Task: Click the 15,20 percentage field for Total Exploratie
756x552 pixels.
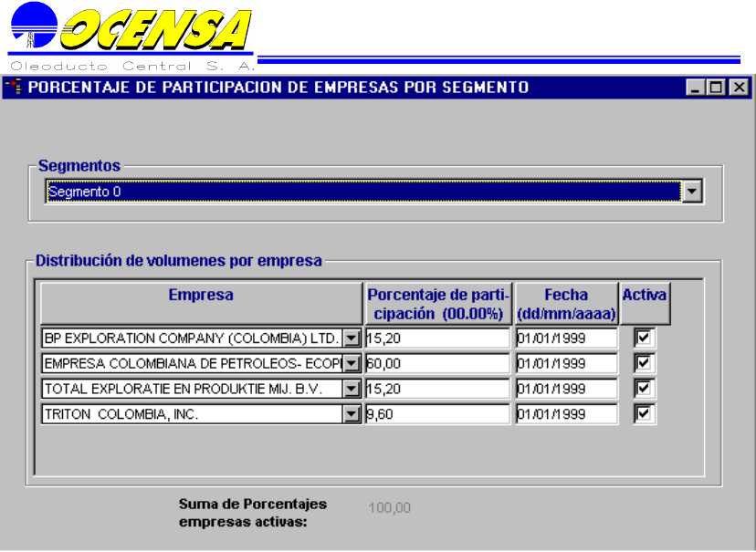Action: (437, 389)
